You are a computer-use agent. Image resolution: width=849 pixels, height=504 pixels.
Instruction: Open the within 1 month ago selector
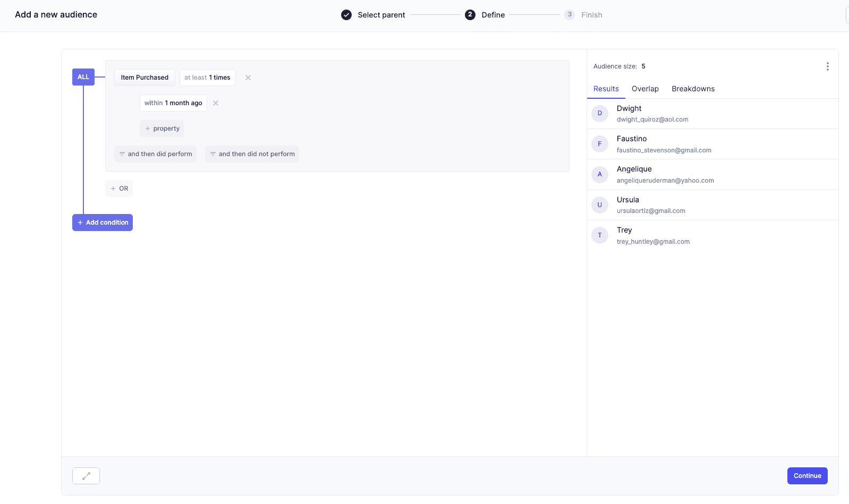(x=173, y=103)
